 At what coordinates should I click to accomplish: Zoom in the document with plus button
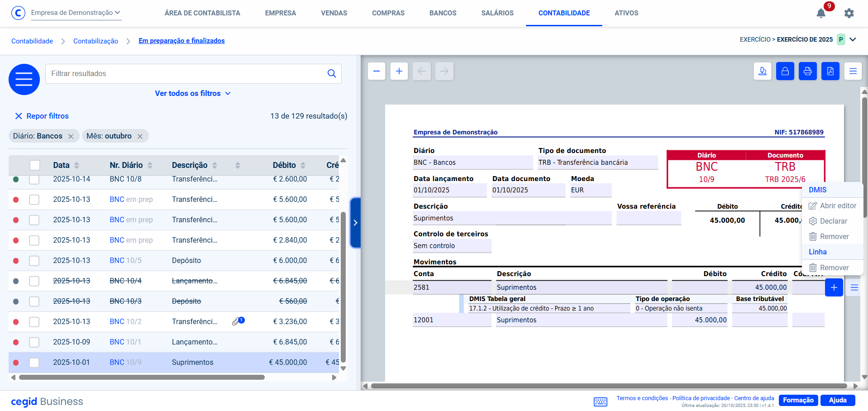click(x=399, y=71)
